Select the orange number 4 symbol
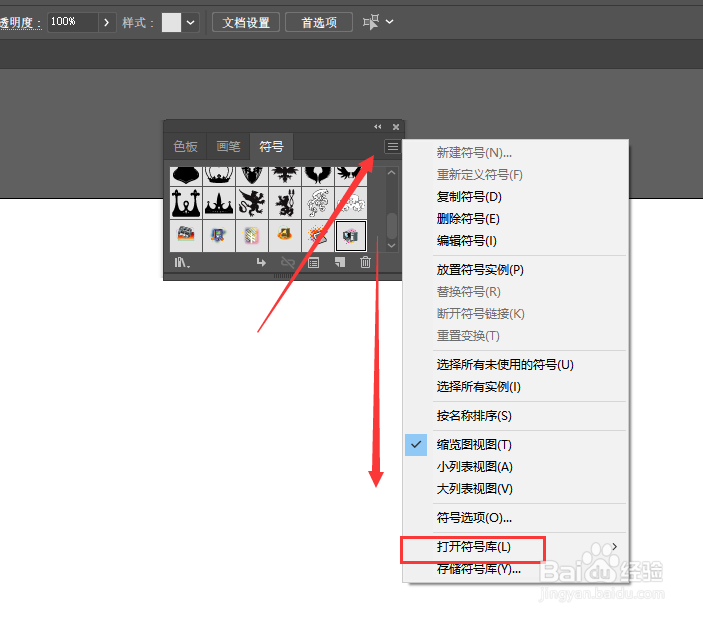 pos(285,236)
